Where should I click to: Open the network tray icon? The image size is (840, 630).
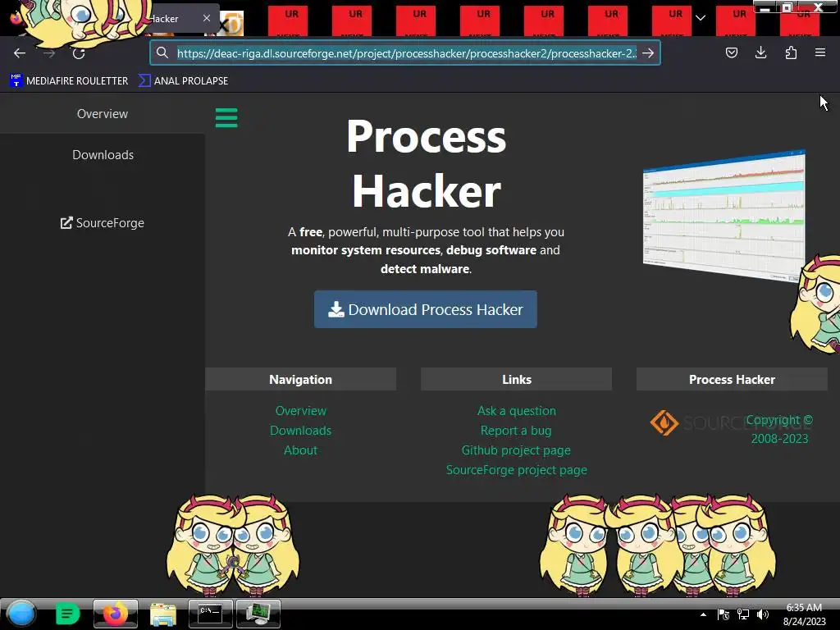click(x=743, y=614)
